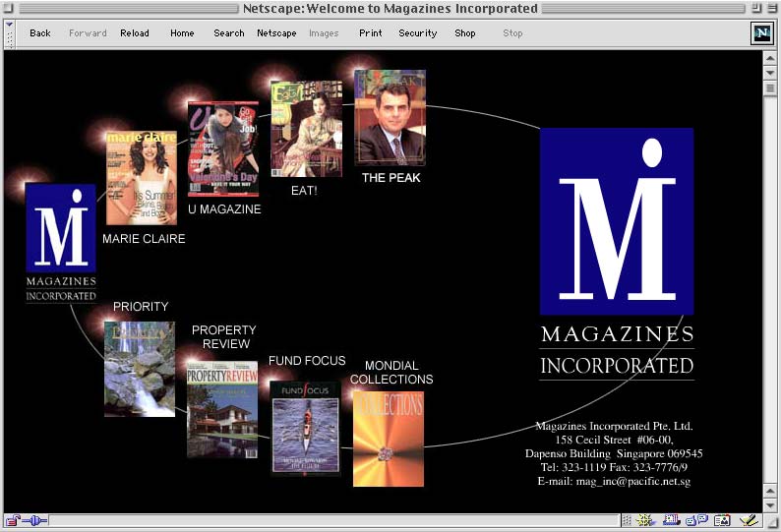Click THE PEAK text label
The height and width of the screenshot is (532, 781).
click(391, 178)
